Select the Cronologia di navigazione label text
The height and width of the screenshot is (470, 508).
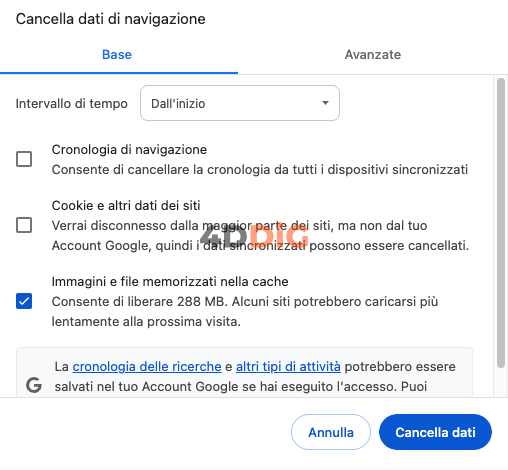[x=129, y=150]
